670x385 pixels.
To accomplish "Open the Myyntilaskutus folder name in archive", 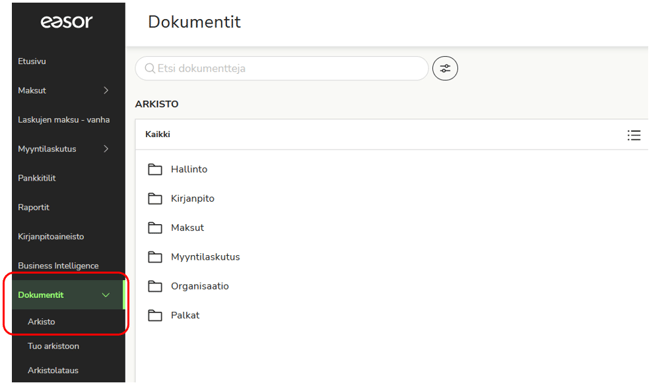I will point(206,257).
